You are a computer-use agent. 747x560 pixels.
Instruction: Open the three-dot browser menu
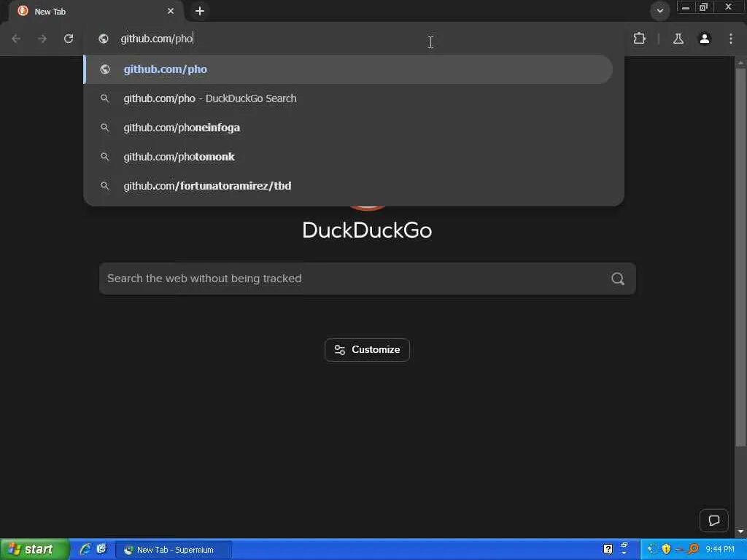coord(731,39)
